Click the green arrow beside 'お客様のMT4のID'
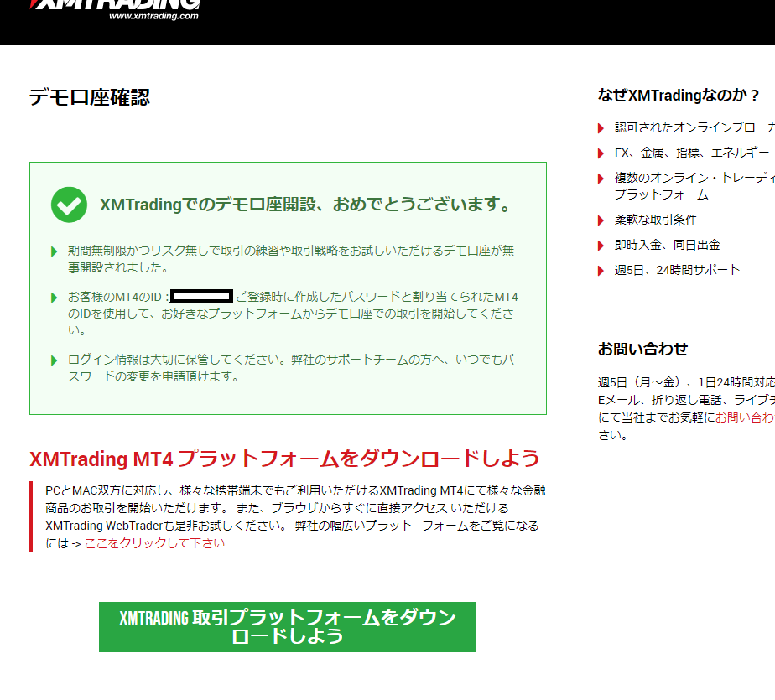775x700 pixels. (x=55, y=298)
